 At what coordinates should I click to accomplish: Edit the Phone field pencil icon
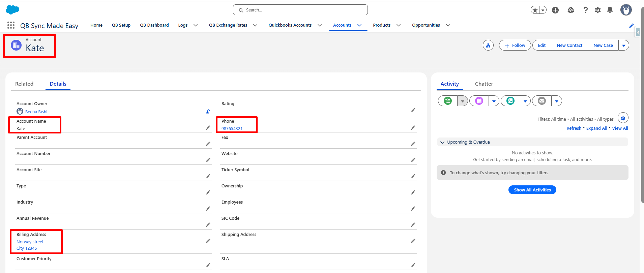click(x=413, y=128)
